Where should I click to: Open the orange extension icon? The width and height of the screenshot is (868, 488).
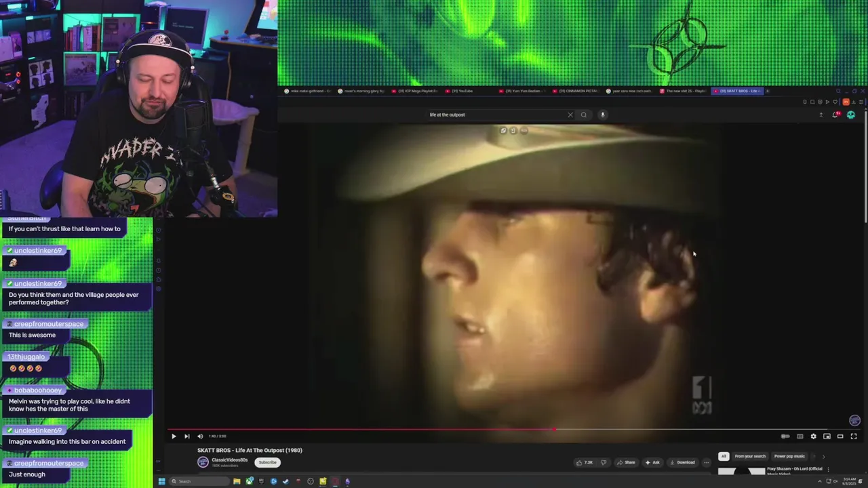846,102
